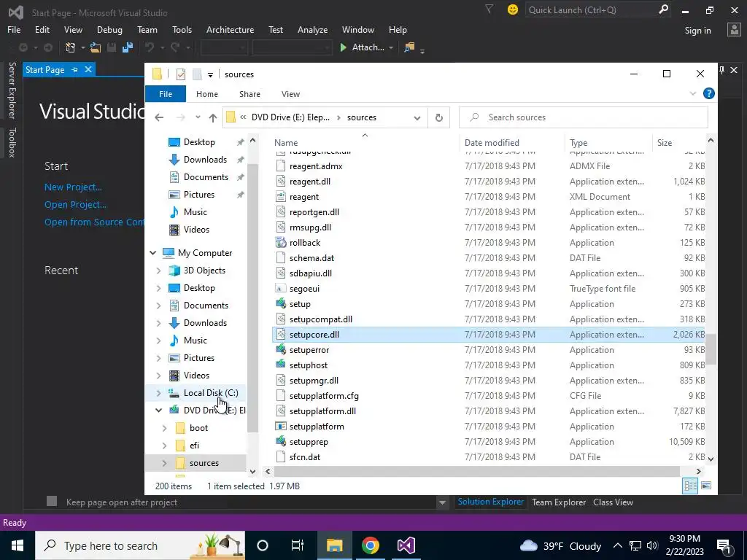The image size is (747, 560).
Task: Expand the boot folder node
Action: click(x=164, y=427)
